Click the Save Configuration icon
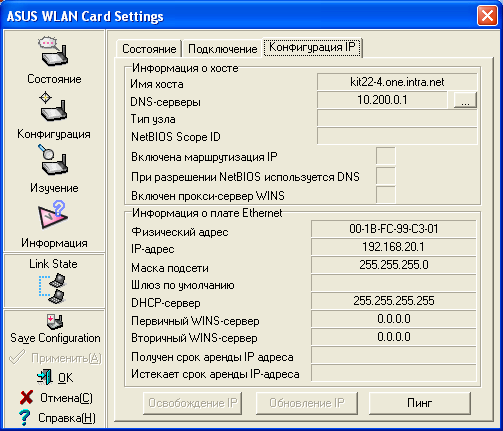The height and width of the screenshot is (431, 503). [x=55, y=321]
